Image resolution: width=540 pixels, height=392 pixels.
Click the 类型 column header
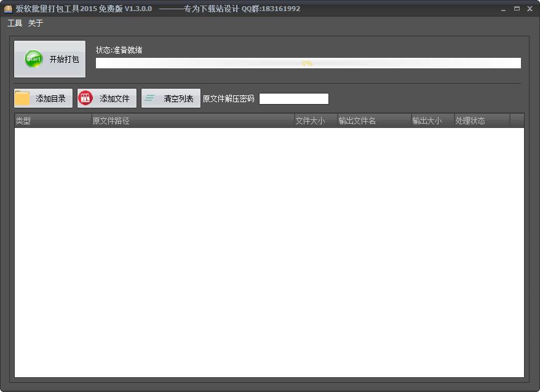pyautogui.click(x=53, y=121)
